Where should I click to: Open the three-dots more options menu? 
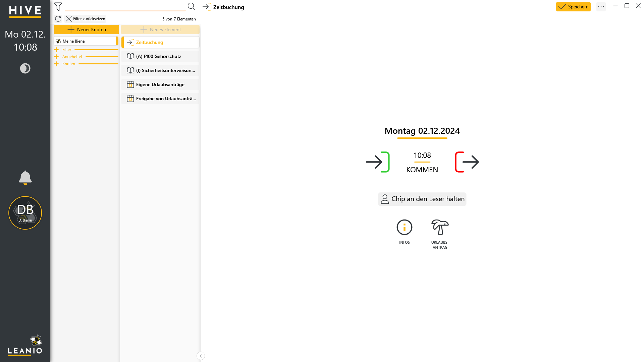(601, 7)
